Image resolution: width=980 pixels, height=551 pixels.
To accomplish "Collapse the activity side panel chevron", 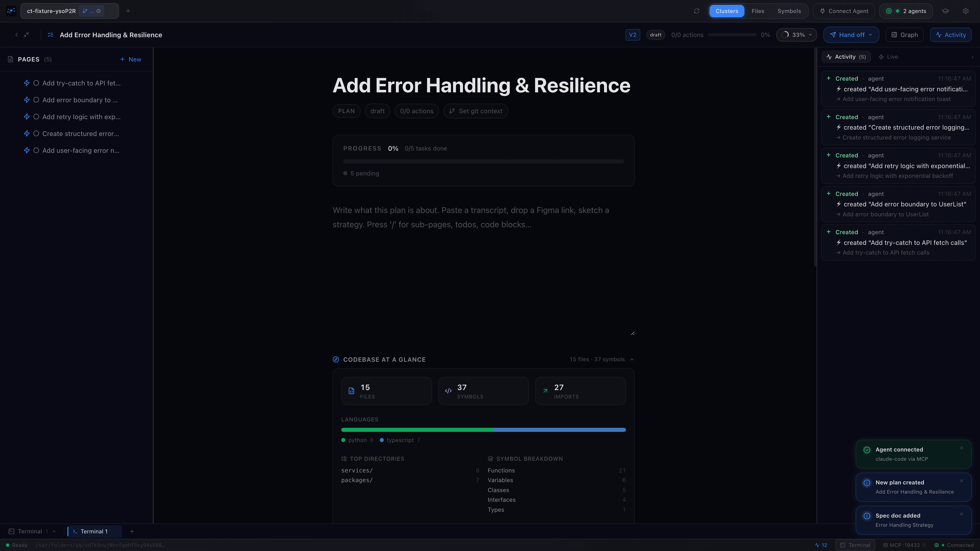I will pyautogui.click(x=972, y=57).
